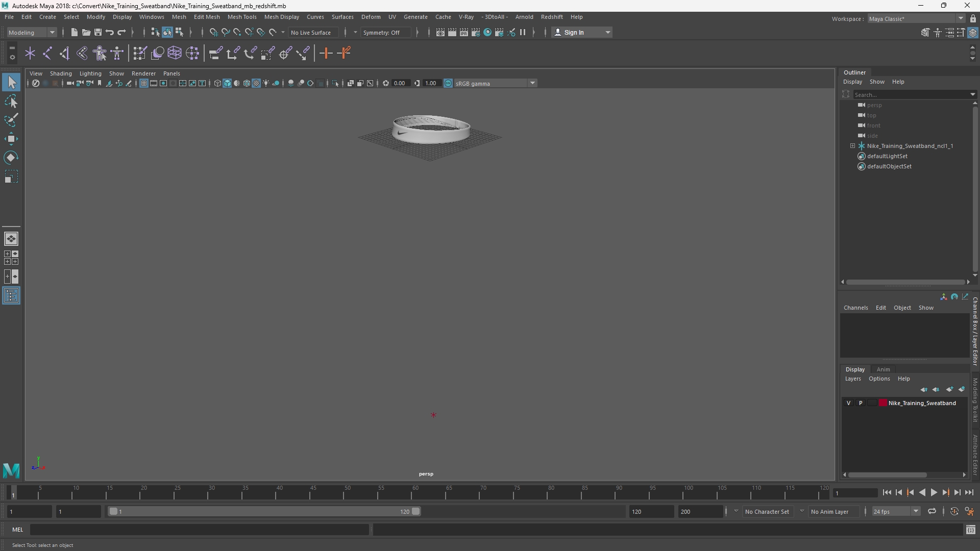This screenshot has width=980, height=551.
Task: Open a scene file icon
Action: [86, 32]
